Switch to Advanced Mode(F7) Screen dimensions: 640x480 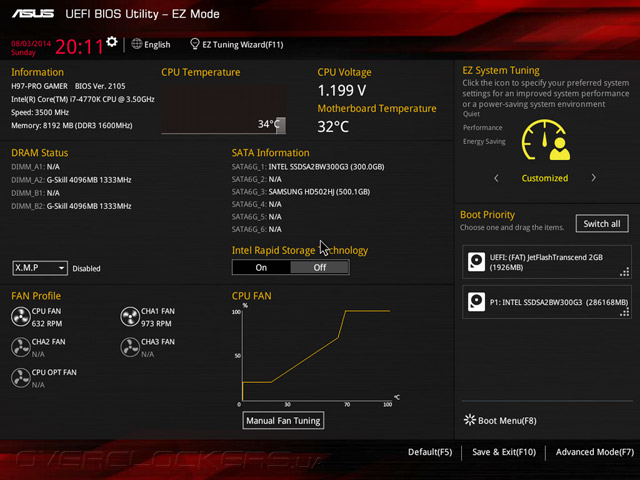595,452
